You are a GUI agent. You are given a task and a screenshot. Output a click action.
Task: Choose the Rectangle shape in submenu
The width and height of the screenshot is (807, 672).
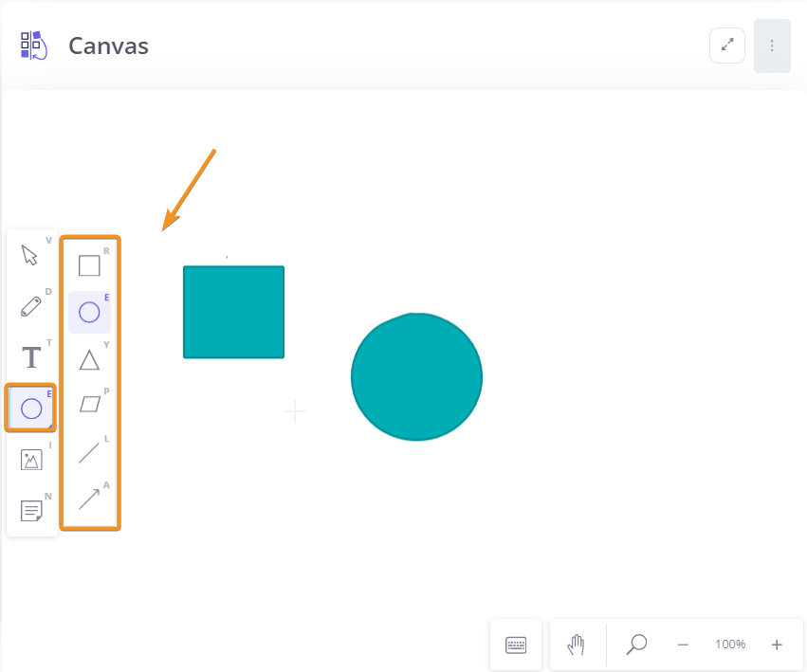pos(89,265)
